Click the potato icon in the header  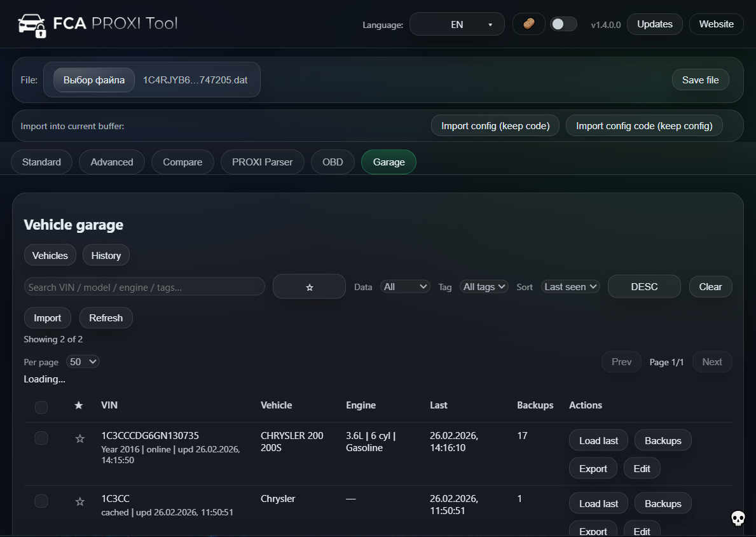(528, 24)
